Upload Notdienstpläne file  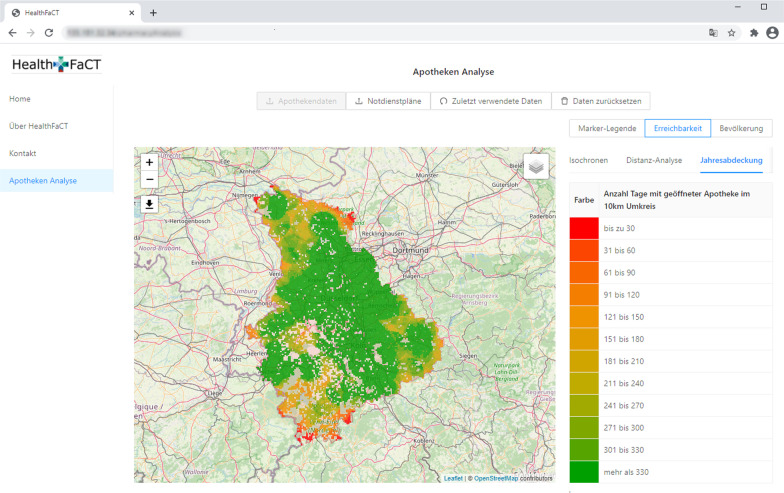coord(388,101)
